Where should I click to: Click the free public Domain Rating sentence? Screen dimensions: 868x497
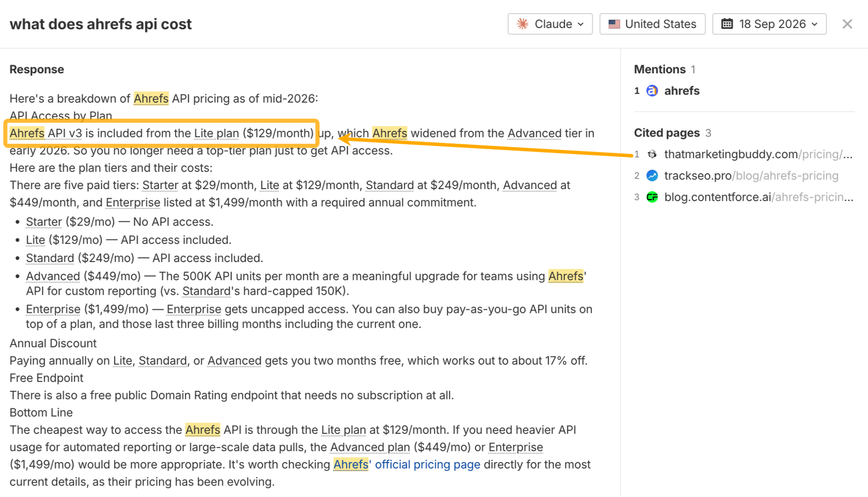click(232, 396)
